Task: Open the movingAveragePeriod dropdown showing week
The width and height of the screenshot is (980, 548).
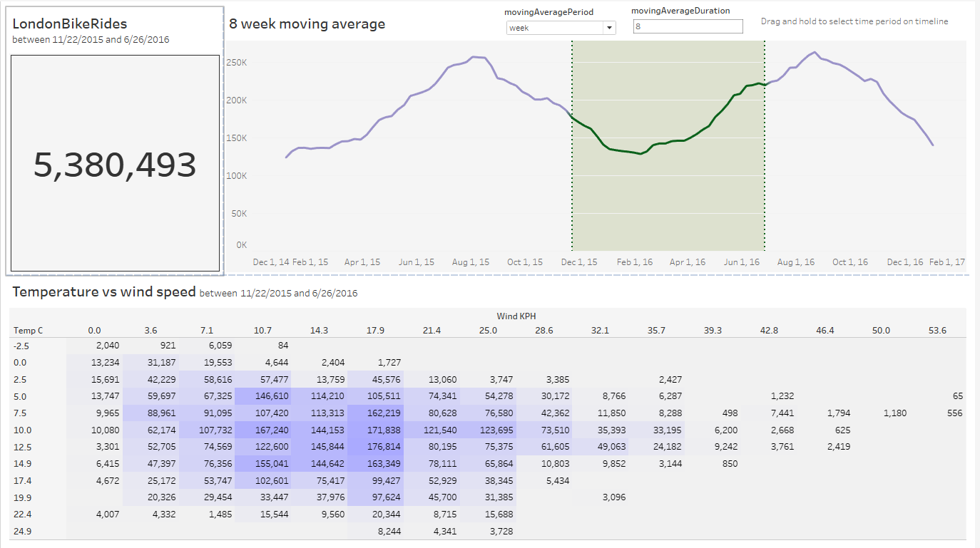Action: pos(561,28)
